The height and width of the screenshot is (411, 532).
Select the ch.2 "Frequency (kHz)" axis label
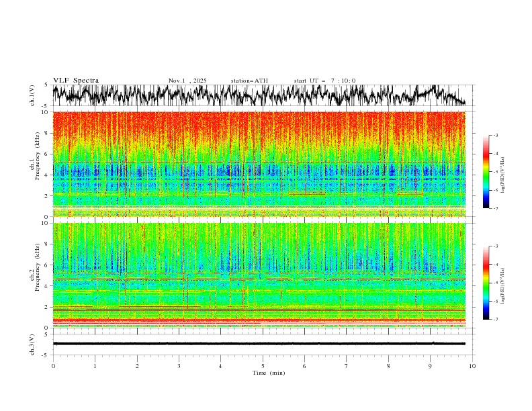38,267
